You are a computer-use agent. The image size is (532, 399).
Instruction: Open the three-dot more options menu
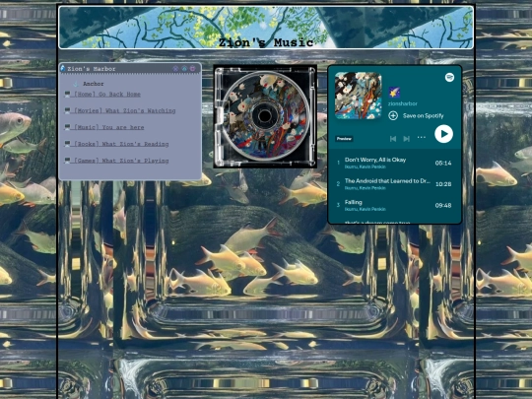[x=422, y=137]
